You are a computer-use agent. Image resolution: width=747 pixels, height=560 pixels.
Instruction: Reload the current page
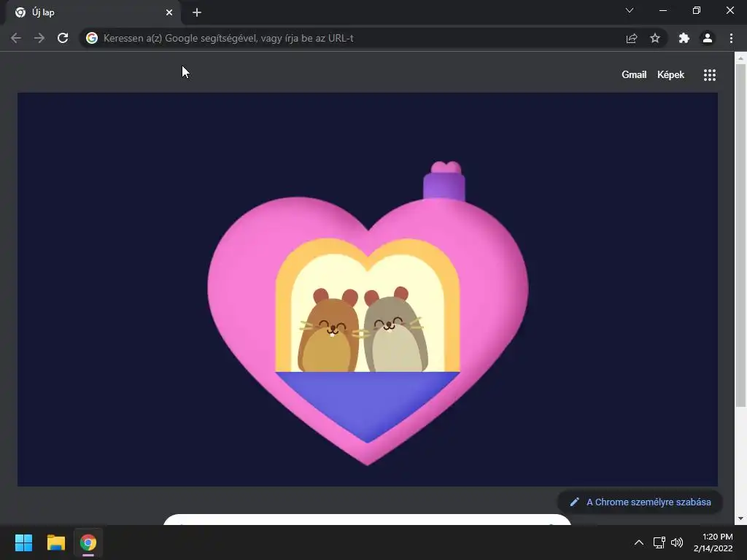click(63, 38)
